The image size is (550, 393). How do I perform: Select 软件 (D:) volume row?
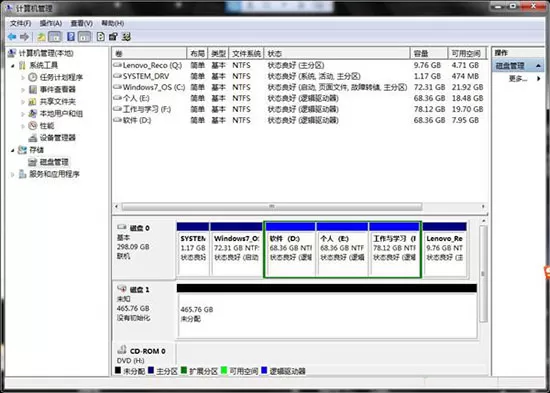pyautogui.click(x=300, y=120)
